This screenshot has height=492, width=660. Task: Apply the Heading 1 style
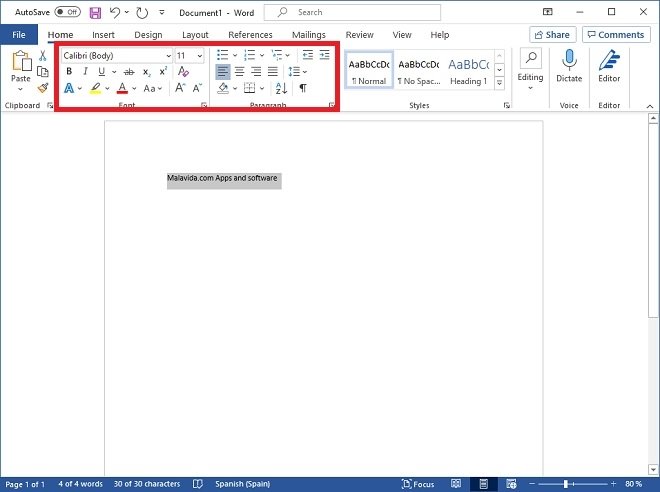pyautogui.click(x=468, y=71)
